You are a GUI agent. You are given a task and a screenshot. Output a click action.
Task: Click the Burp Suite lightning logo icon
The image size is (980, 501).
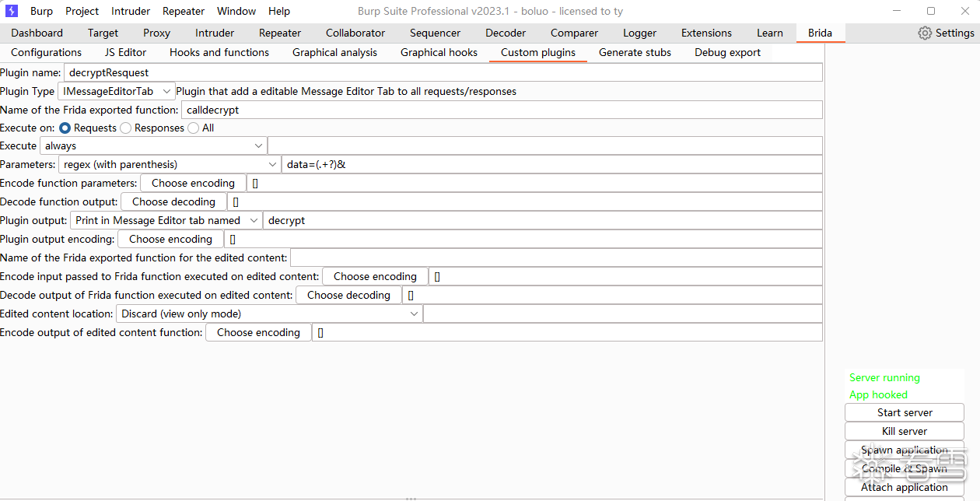coord(12,11)
